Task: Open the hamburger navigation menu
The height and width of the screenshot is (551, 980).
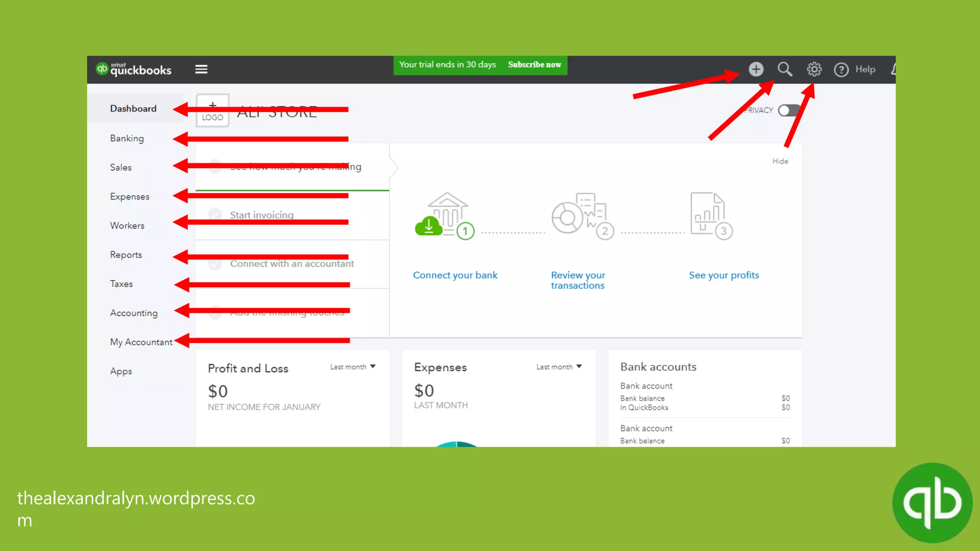Action: click(x=201, y=69)
